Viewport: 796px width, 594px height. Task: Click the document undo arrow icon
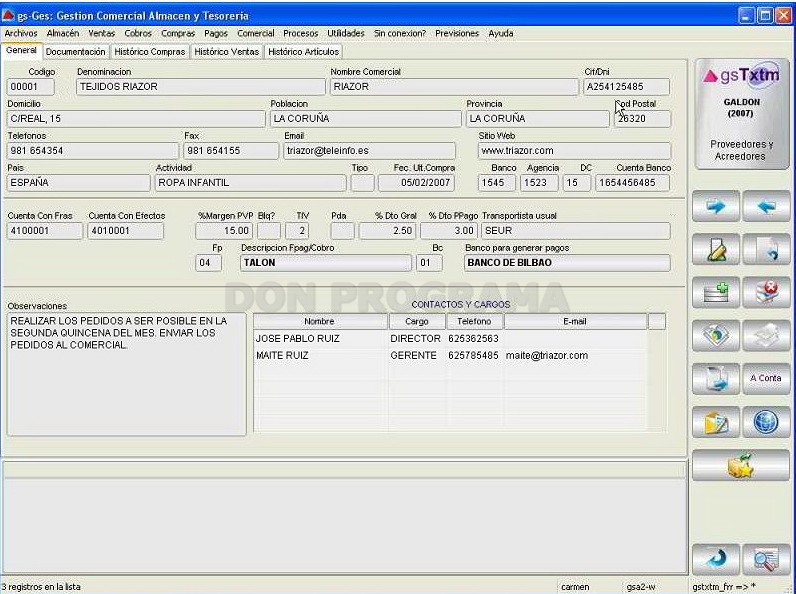pyautogui.click(x=766, y=249)
